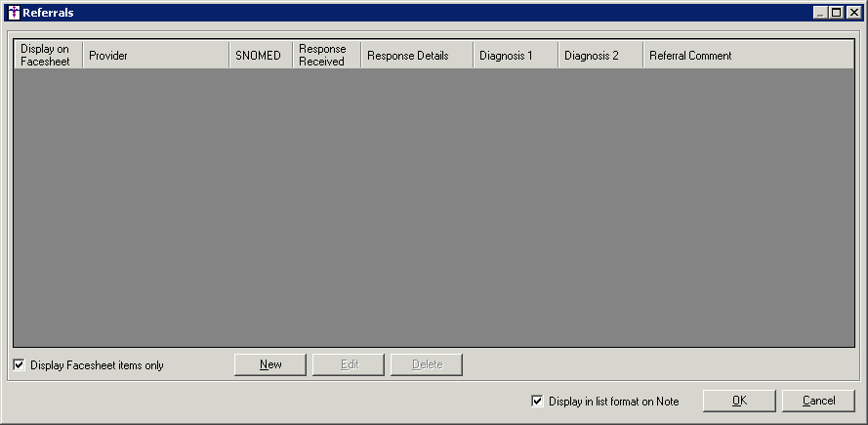Viewport: 868px width, 425px height.
Task: Select the Display on Facesheet column header
Action: (48, 56)
